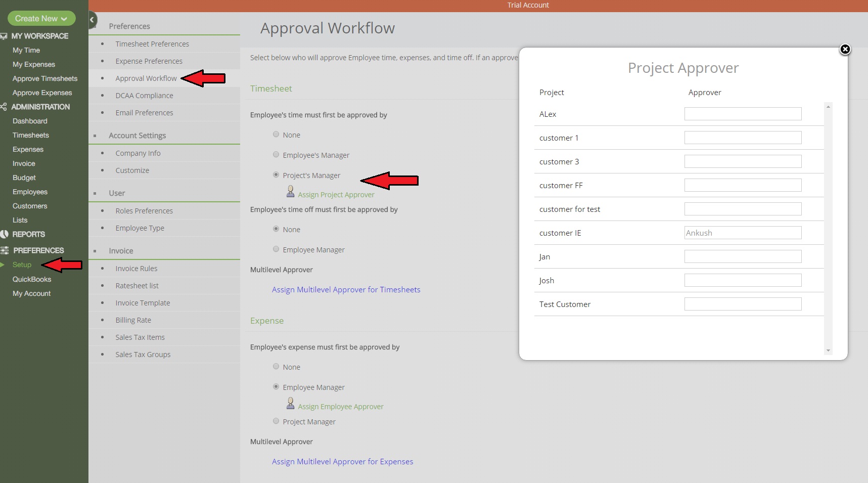Collapse the left sidebar arrow
The width and height of the screenshot is (868, 483).
92,20
